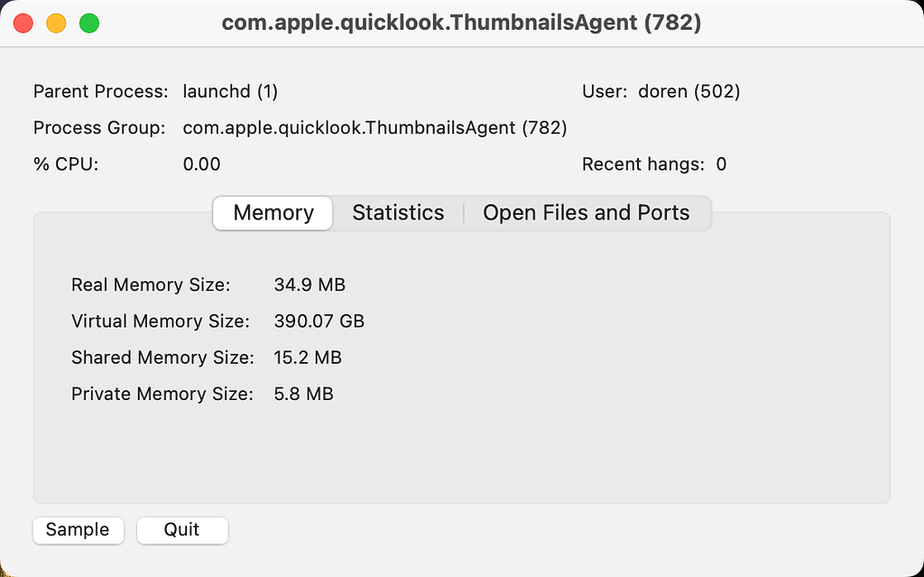This screenshot has height=577, width=924.
Task: Click the Real Memory Size value
Action: click(310, 284)
